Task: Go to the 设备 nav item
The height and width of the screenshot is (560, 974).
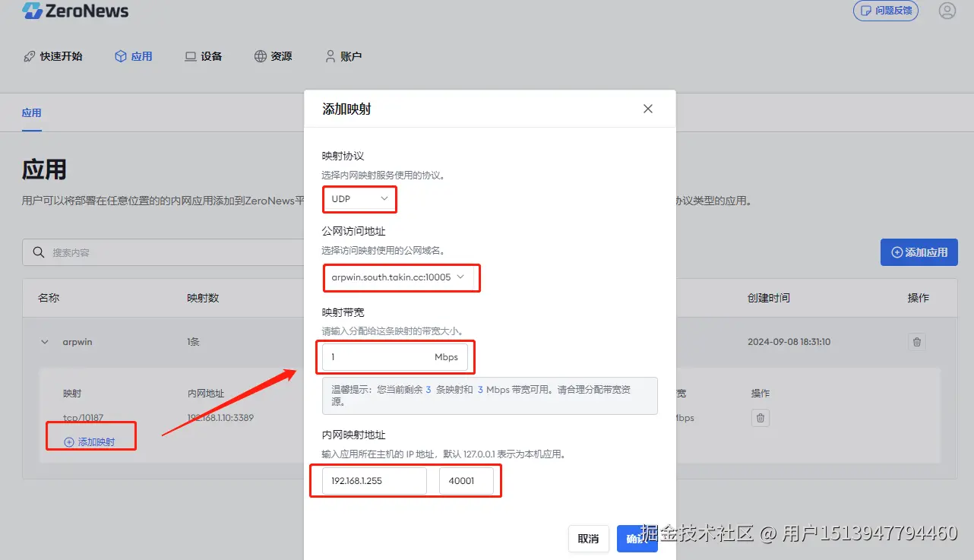Action: pyautogui.click(x=204, y=56)
